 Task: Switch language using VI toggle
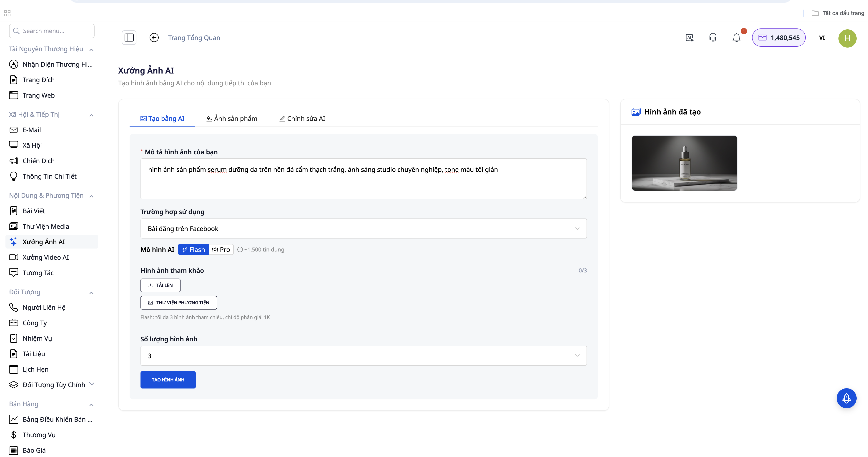(822, 37)
